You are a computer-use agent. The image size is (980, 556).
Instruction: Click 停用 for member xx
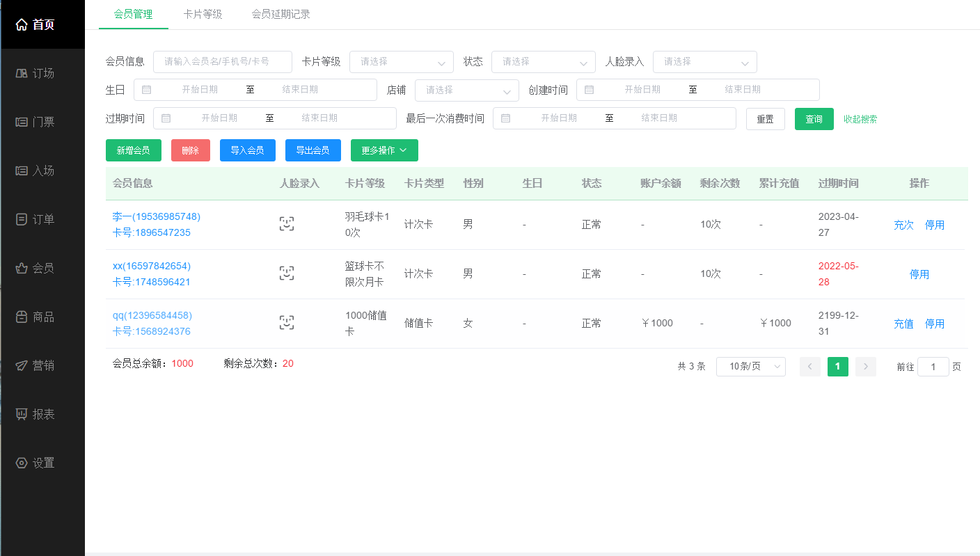click(x=919, y=273)
